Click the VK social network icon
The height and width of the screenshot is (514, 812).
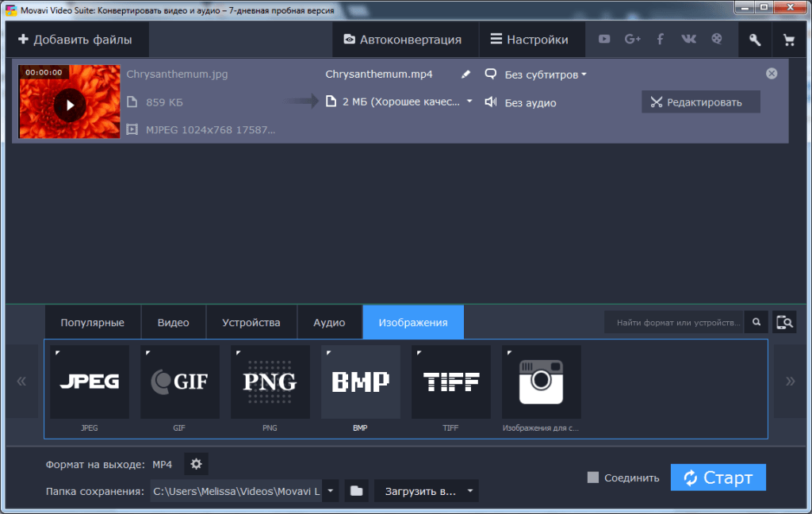point(688,39)
